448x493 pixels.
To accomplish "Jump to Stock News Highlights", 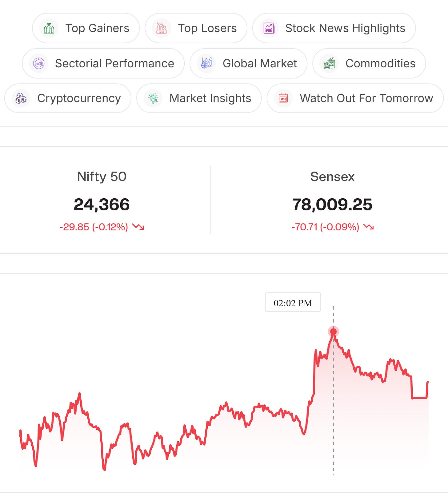I will pos(334,28).
